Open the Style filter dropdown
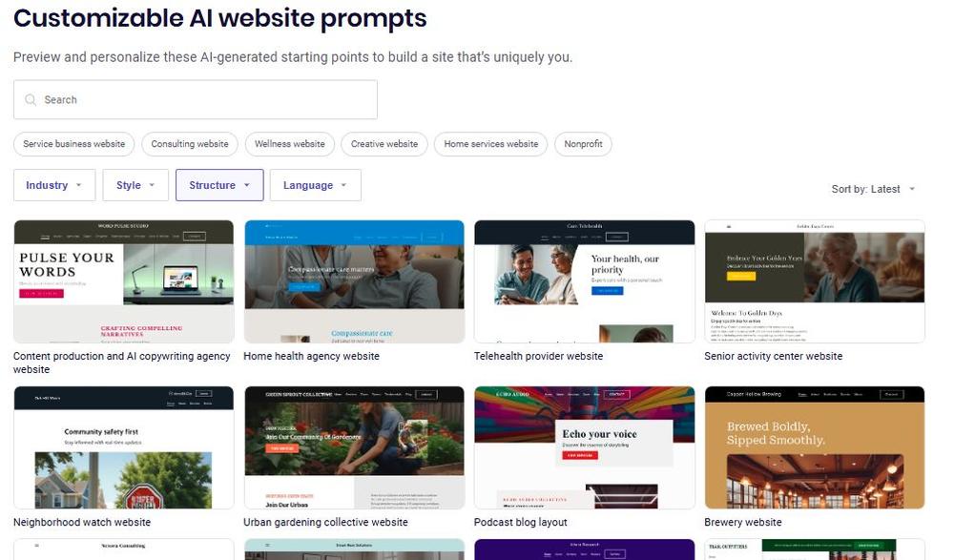The width and height of the screenshot is (954, 560). coord(135,185)
